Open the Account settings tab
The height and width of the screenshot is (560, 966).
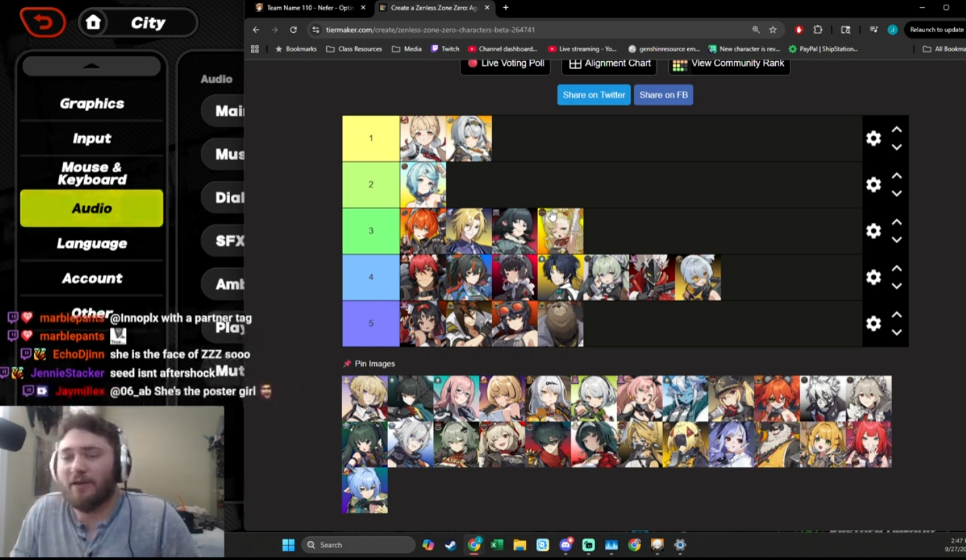click(92, 278)
